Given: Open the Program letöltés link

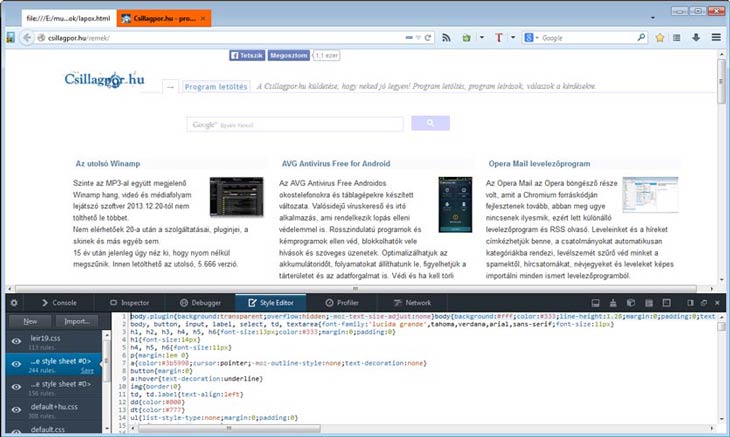Looking at the screenshot, I should (x=216, y=87).
